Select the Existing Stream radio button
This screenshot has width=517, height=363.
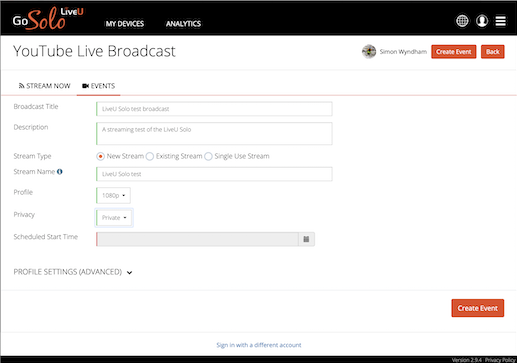pos(150,156)
